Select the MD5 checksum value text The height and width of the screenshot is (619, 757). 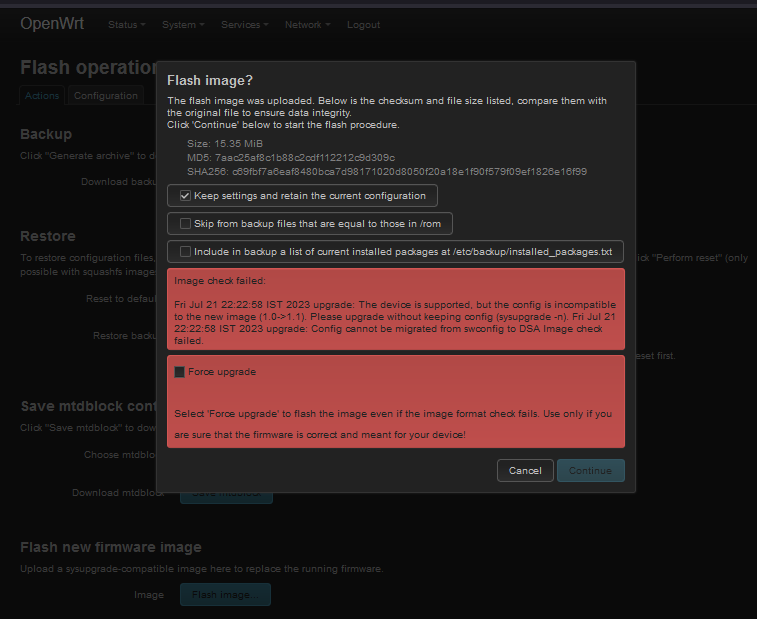click(x=305, y=158)
